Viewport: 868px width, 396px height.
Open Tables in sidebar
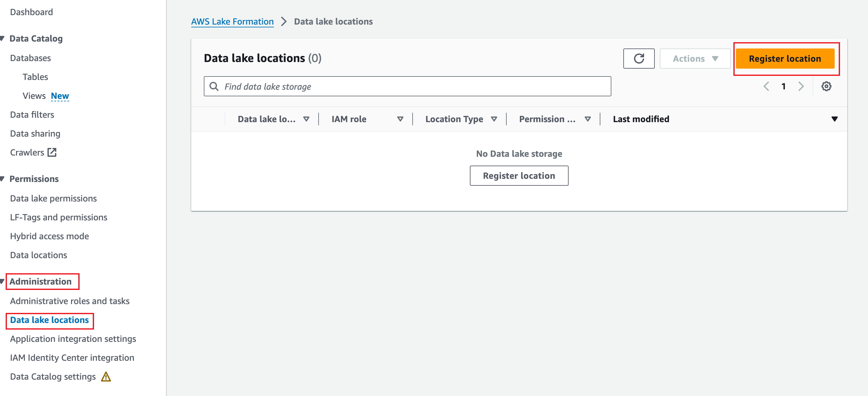click(35, 77)
